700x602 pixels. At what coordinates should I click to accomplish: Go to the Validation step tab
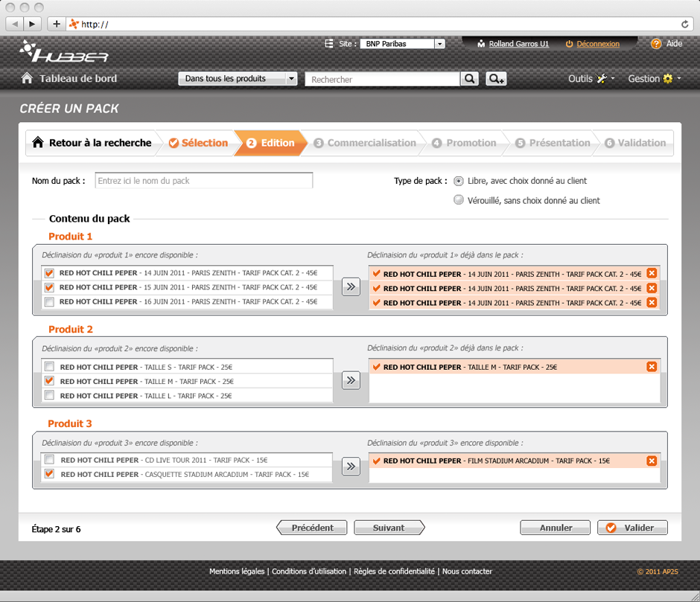(635, 143)
